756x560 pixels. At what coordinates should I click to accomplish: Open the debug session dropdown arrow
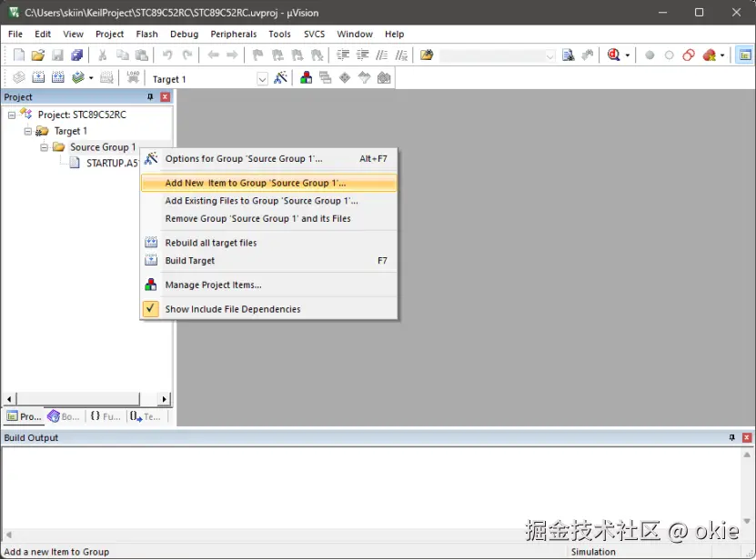tap(627, 55)
